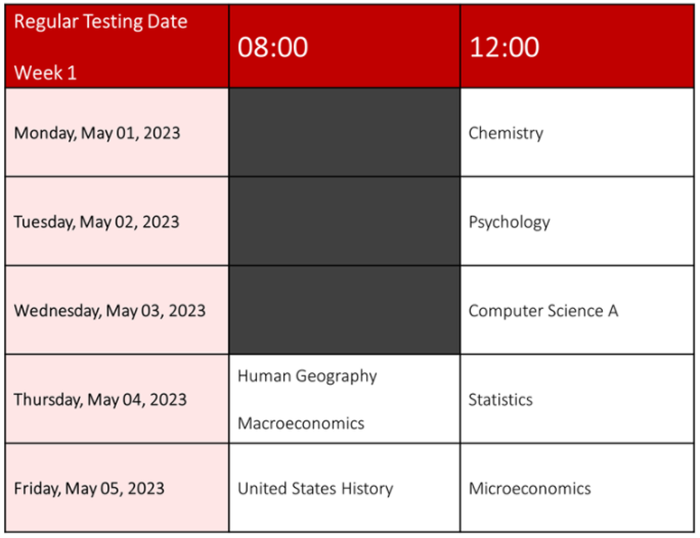Viewport: 700px width, 538px height.
Task: Click the gray Wednesday 08:00 empty cell
Action: [344, 310]
